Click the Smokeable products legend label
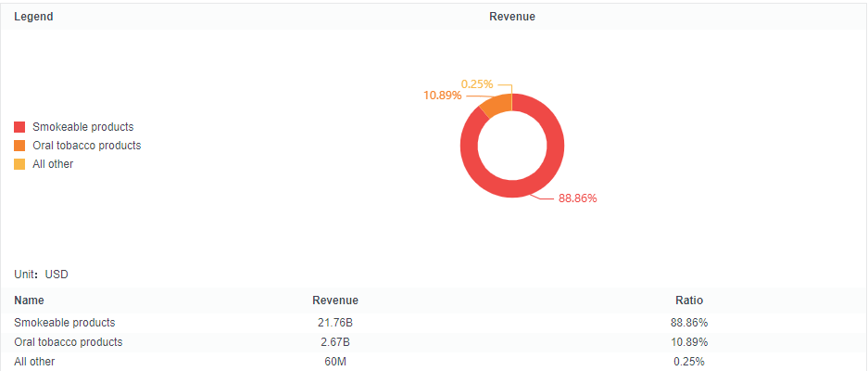The width and height of the screenshot is (868, 371). tap(83, 127)
